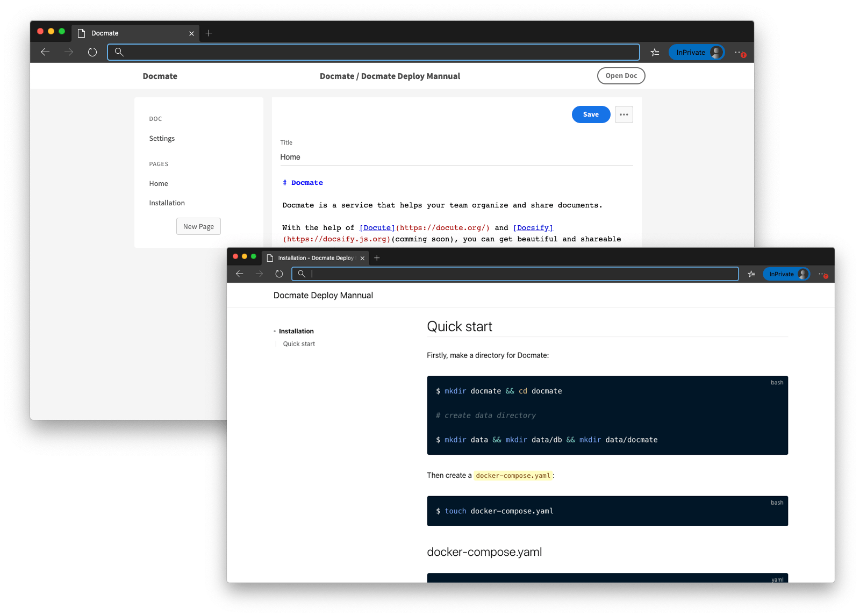
Task: Open new tab in Installation window
Action: (377, 258)
